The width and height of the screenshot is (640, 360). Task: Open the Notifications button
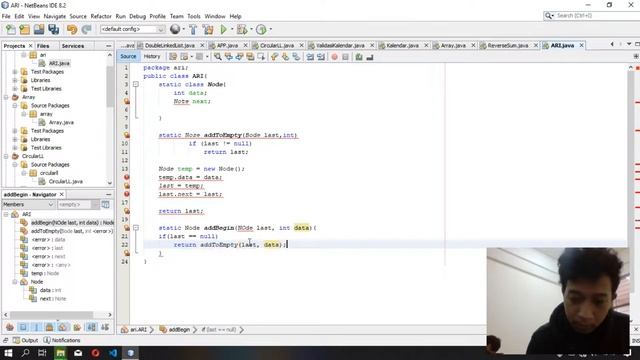point(62,340)
